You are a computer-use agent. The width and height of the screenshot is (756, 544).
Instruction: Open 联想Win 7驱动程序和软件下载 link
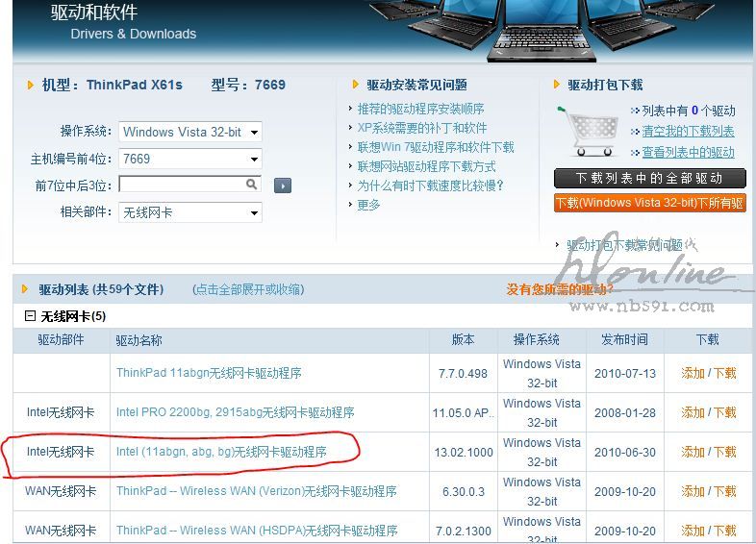(x=436, y=147)
